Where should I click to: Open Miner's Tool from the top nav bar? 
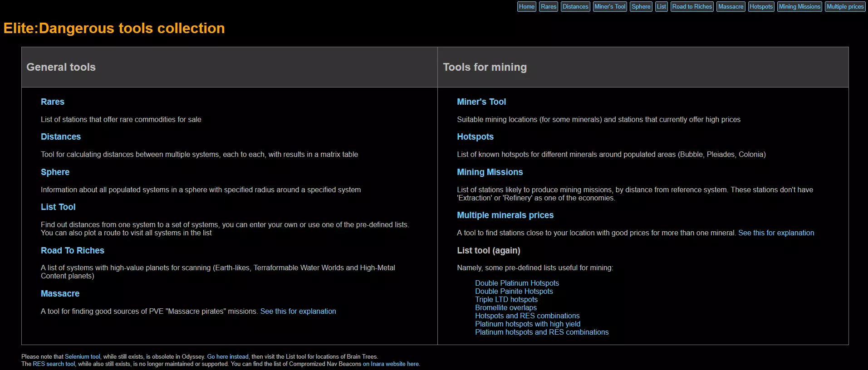coord(610,6)
